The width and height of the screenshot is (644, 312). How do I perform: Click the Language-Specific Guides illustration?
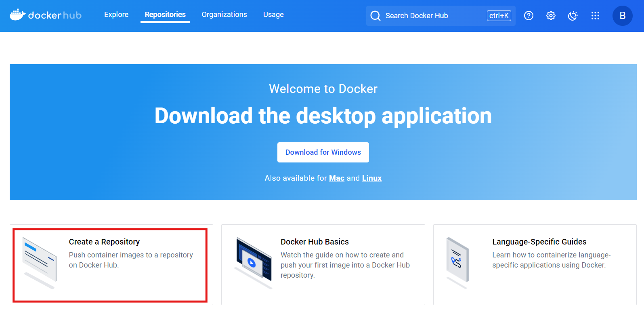tap(457, 263)
